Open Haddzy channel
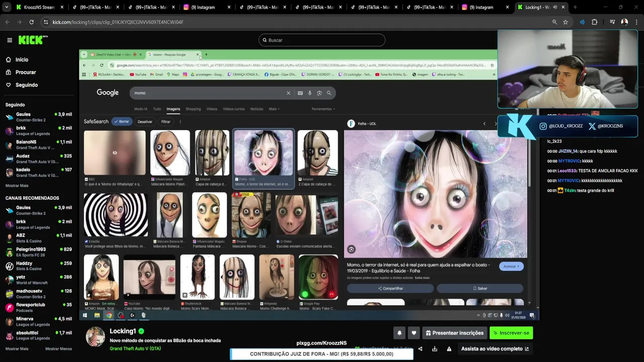 39,266
